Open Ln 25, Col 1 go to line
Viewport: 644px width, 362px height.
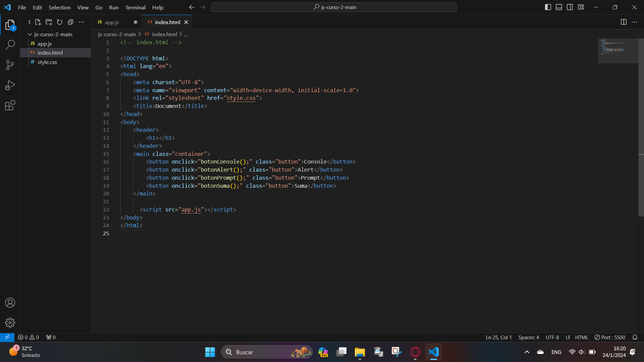point(499,337)
